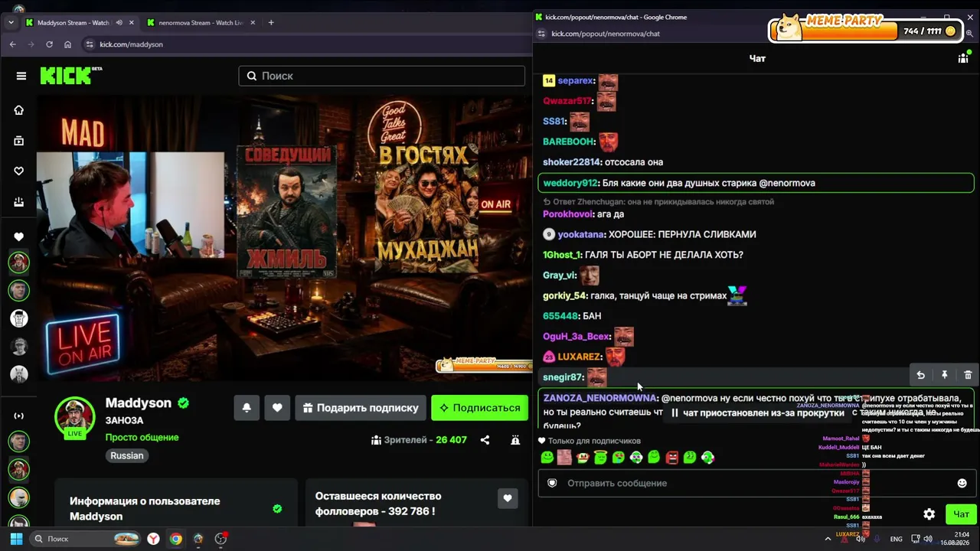Show hidden system tray icons
The height and width of the screenshot is (551, 980).
coord(828,539)
